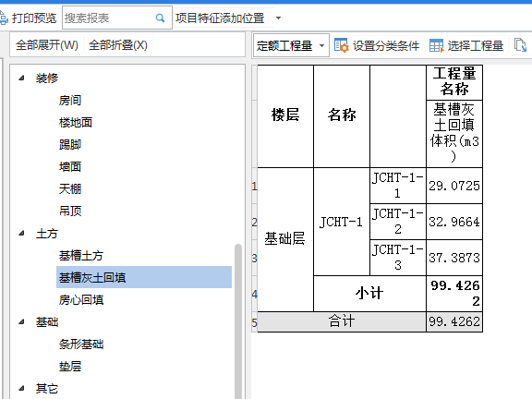This screenshot has width=532, height=399.
Task: Select the 房间 tree item
Action: point(70,101)
